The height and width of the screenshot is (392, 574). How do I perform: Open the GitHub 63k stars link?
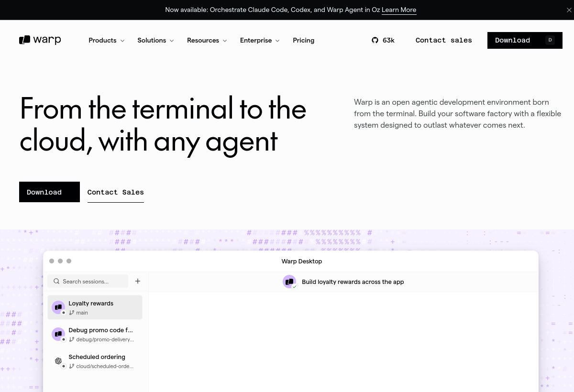point(383,40)
